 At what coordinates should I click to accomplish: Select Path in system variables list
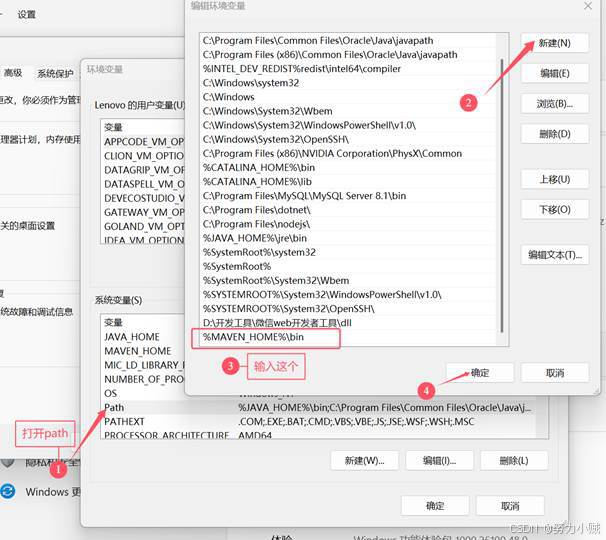[114, 408]
